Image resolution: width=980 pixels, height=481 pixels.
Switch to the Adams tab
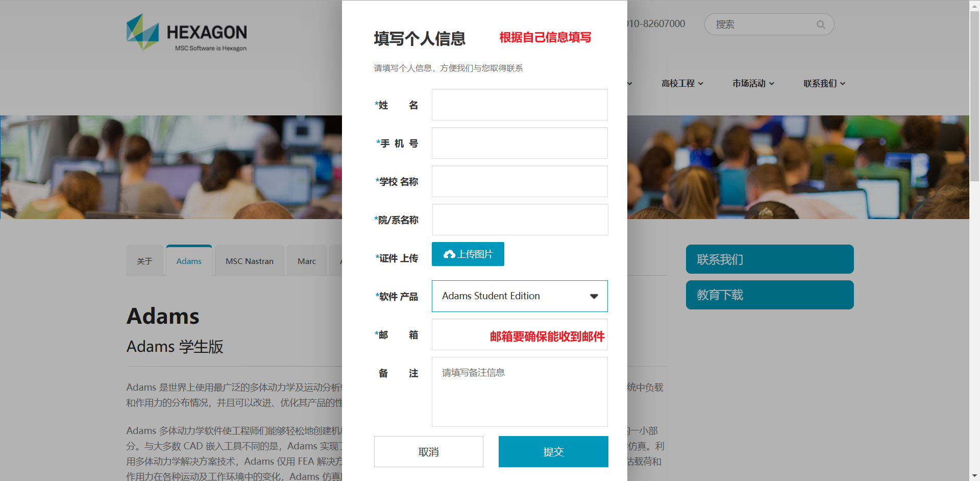[x=189, y=261]
